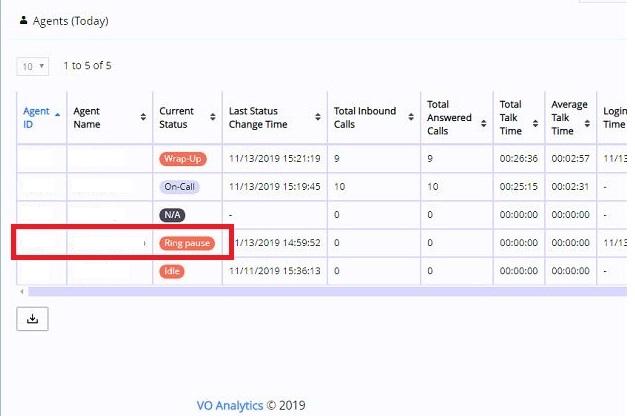Open the rows-per-page dropdown showing 10
Image resolution: width=635 pixels, height=418 pixels.
tap(32, 66)
